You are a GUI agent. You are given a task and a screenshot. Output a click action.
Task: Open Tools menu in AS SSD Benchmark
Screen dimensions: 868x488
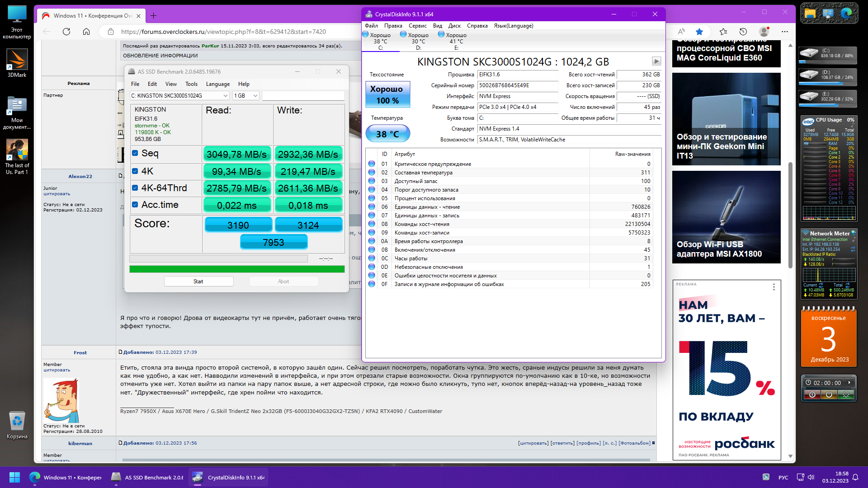pos(191,84)
